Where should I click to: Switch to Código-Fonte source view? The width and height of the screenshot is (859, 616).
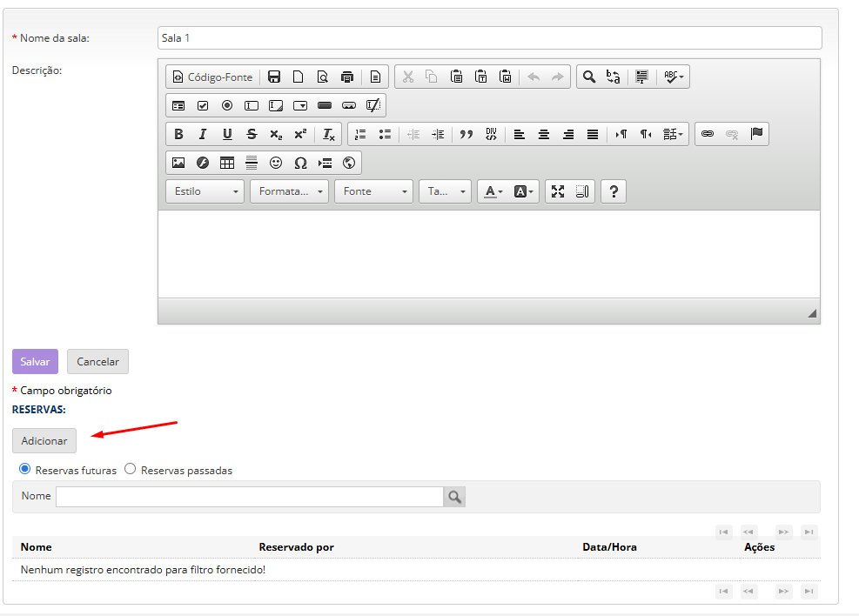(x=212, y=77)
